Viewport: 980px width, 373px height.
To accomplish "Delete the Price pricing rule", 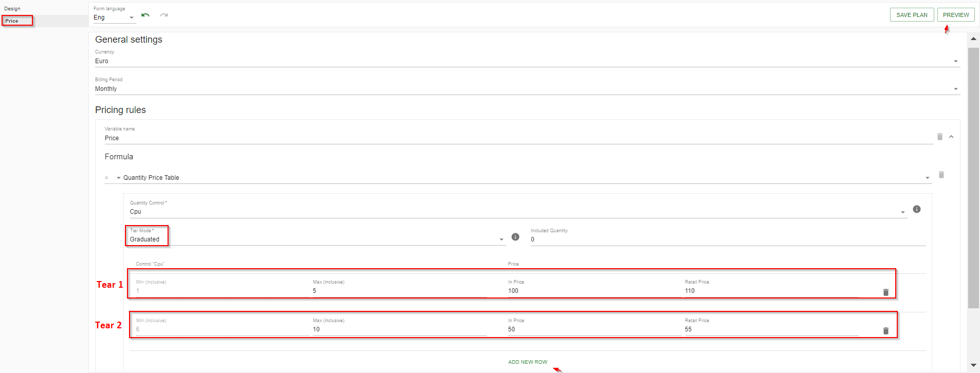I will [939, 137].
